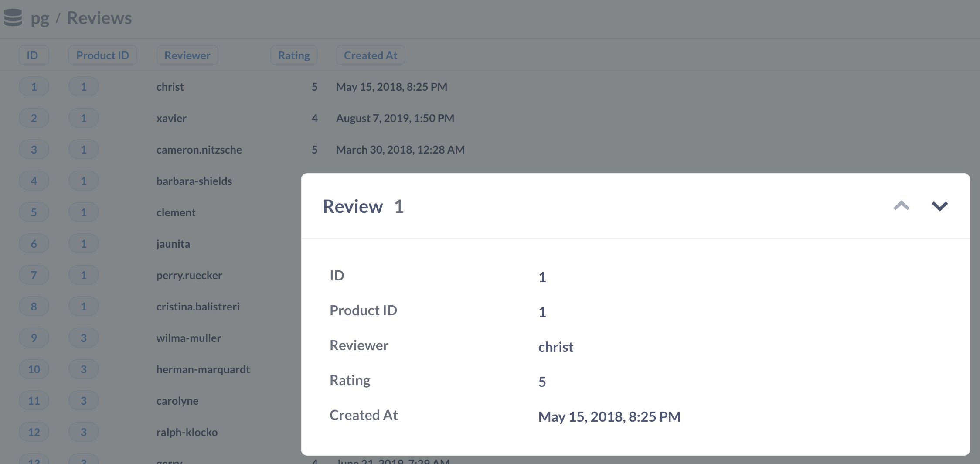Go to next record using down chevron
This screenshot has height=464, width=980.
pyautogui.click(x=940, y=206)
